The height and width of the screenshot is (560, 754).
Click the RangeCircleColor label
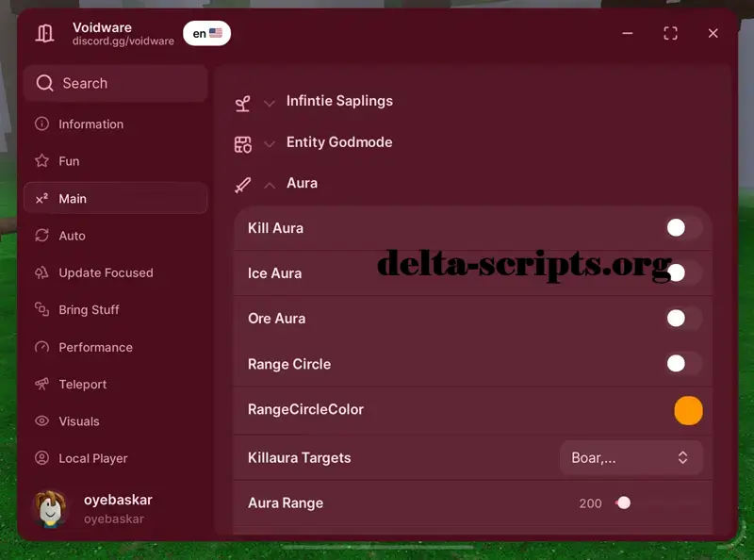305,409
